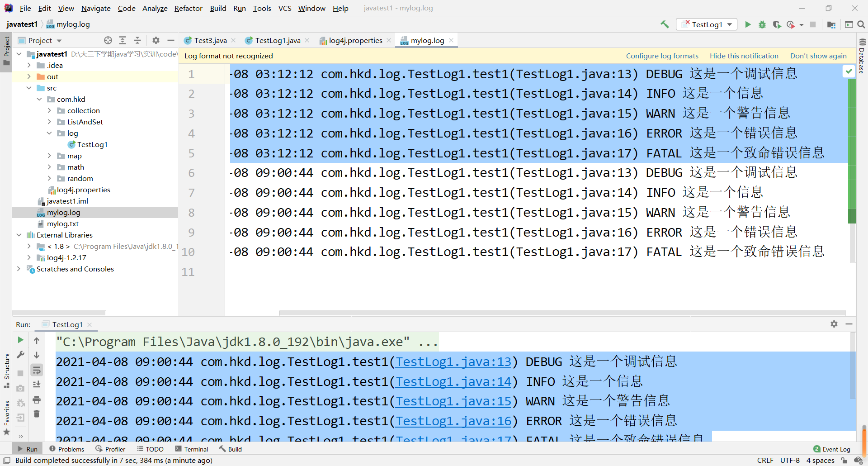Viewport: 868px width, 466px height.
Task: Click Run console vertical scrollbar
Action: pyautogui.click(x=853, y=366)
